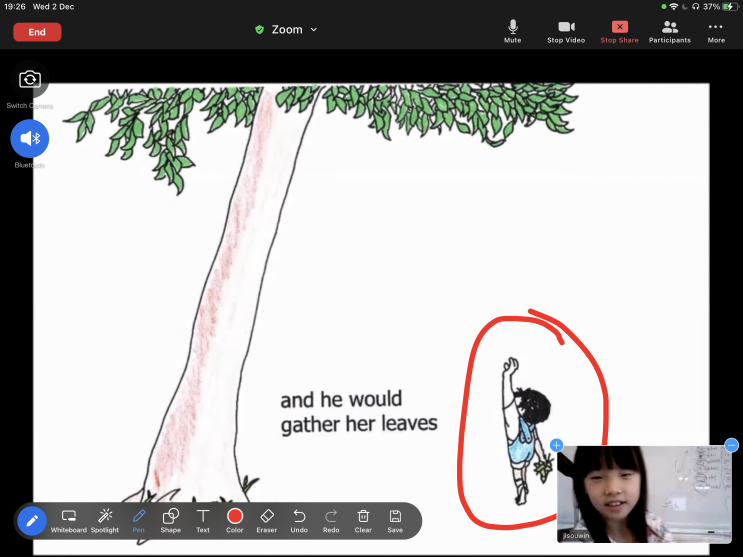Viewport: 743px width, 557px height.
Task: Save the annotated screen
Action: [x=395, y=521]
